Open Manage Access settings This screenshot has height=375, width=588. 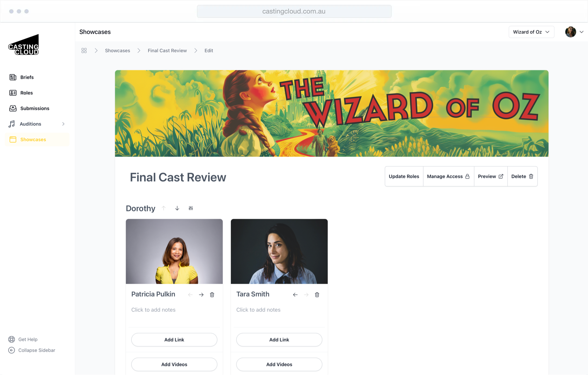point(448,176)
